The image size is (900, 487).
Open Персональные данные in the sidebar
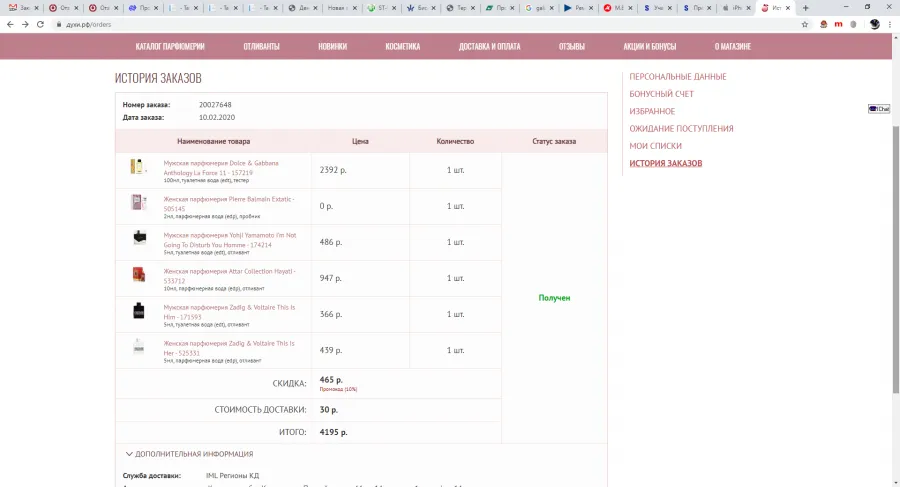[678, 76]
